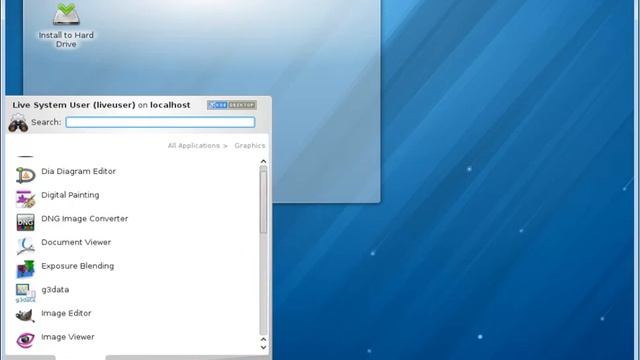Click the g3data application icon
The width and height of the screenshot is (640, 360).
click(25, 293)
